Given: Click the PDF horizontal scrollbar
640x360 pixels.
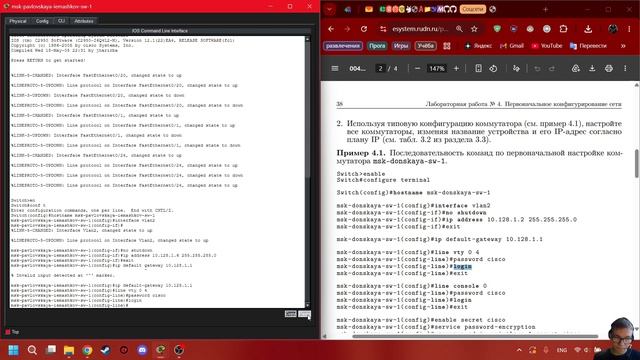Looking at the screenshot, I should coord(475,336).
